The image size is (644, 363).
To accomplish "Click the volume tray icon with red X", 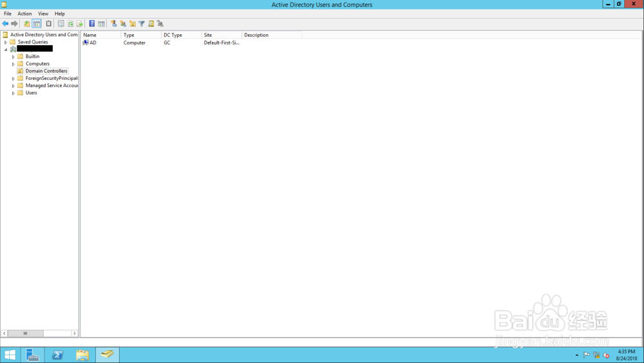I will pyautogui.click(x=606, y=355).
